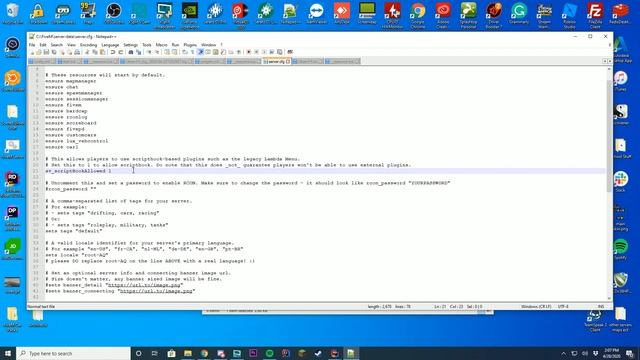The image size is (640, 360).
Task: Click the tab bar left scroll arrow
Action: [x=604, y=61]
